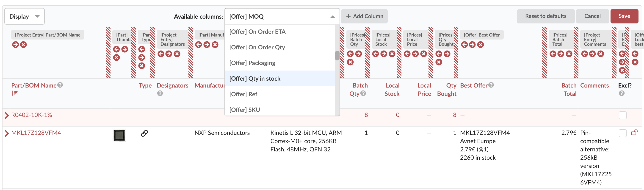Image resolution: width=644 pixels, height=190 pixels.
Task: Cancel the column editing
Action: pyautogui.click(x=592, y=16)
